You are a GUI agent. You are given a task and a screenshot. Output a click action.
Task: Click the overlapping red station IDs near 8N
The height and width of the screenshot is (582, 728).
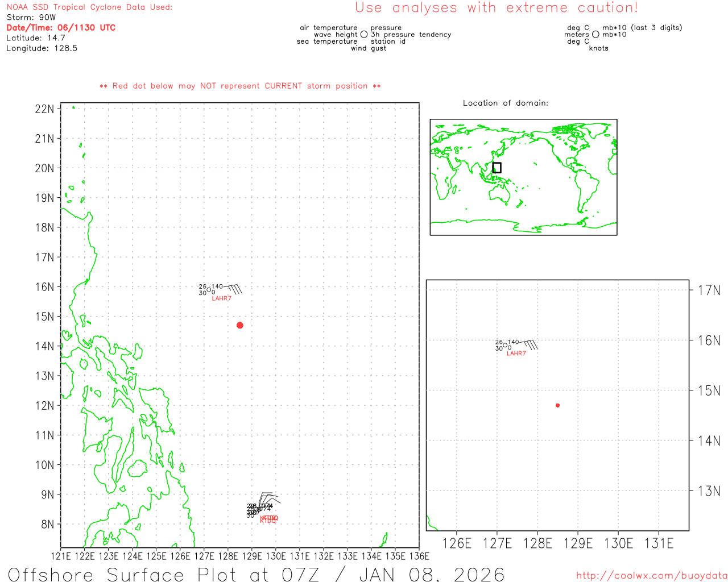pyautogui.click(x=268, y=519)
